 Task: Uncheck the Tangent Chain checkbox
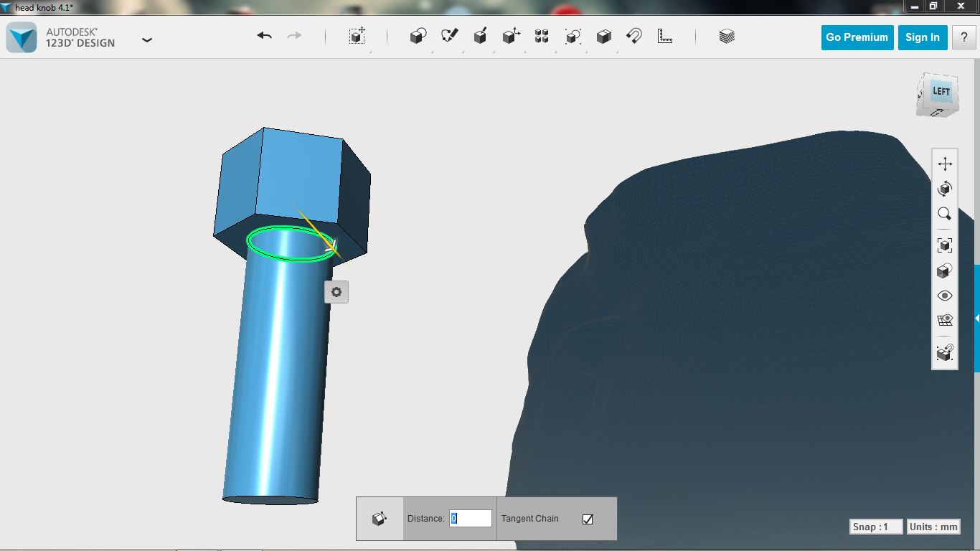coord(588,519)
